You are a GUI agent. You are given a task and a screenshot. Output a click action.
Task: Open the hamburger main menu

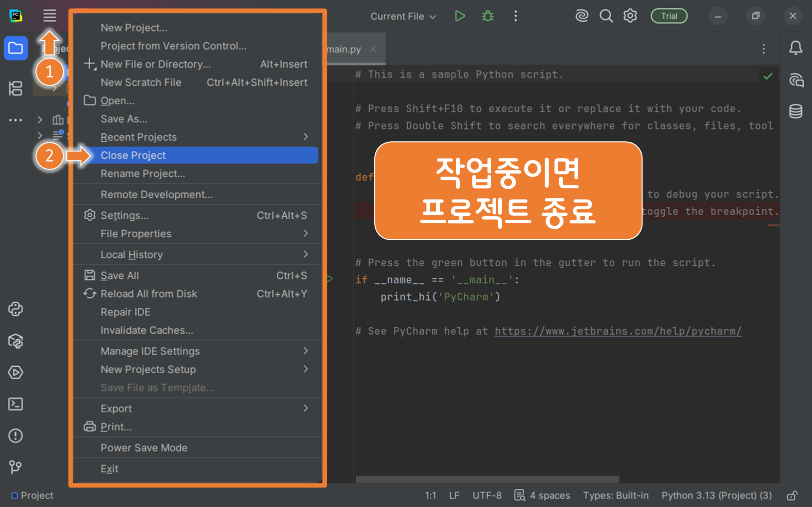click(49, 15)
